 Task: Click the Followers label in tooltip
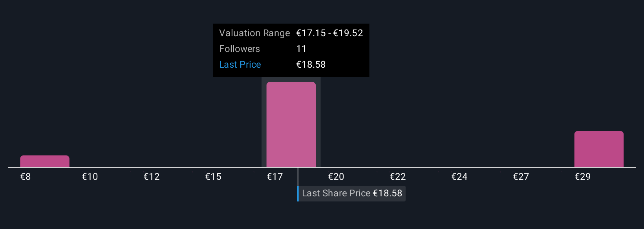240,49
